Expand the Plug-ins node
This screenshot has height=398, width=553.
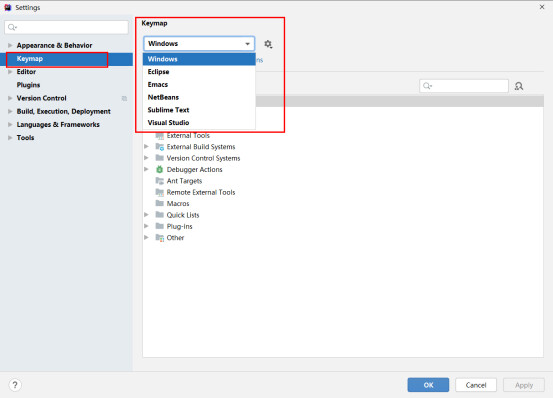pos(146,226)
